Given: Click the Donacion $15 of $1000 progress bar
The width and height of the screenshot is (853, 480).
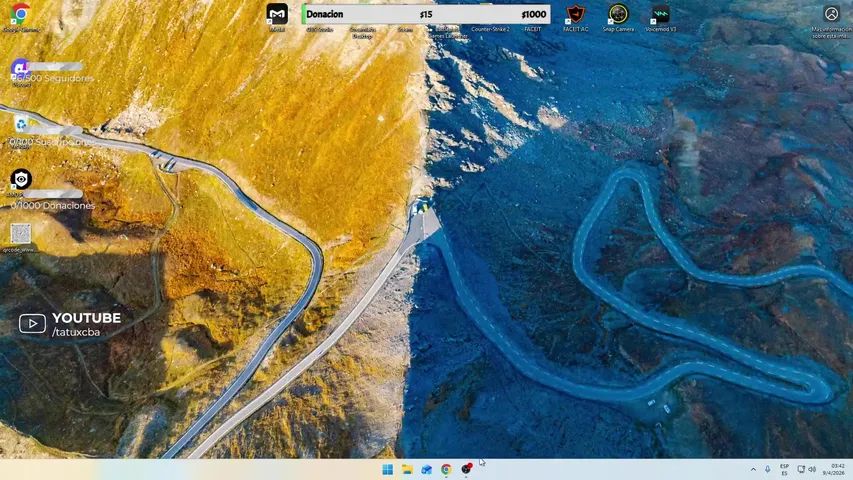Looking at the screenshot, I should click(426, 14).
